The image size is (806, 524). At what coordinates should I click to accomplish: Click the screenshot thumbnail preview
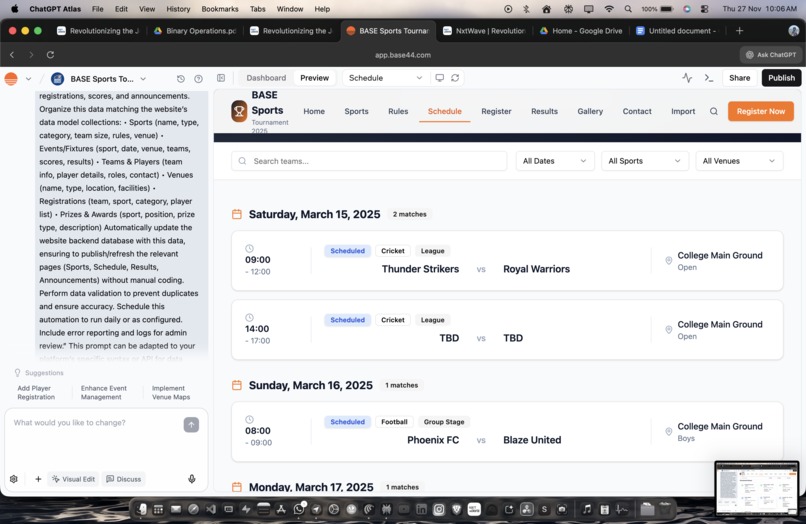pos(757,489)
